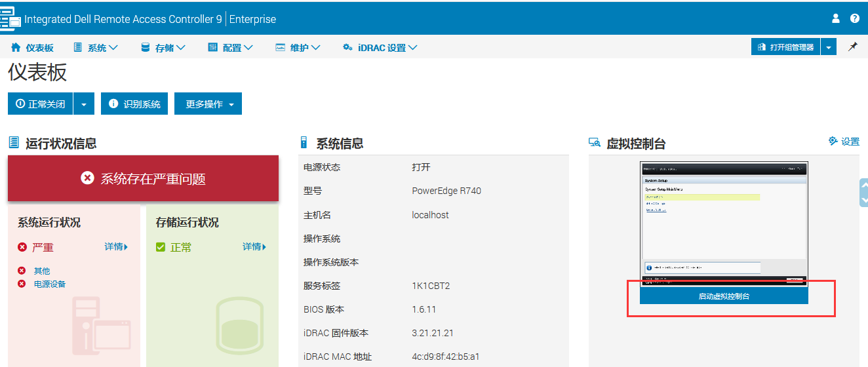The height and width of the screenshot is (367, 868).
Task: Open the help question mark icon
Action: [x=855, y=18]
